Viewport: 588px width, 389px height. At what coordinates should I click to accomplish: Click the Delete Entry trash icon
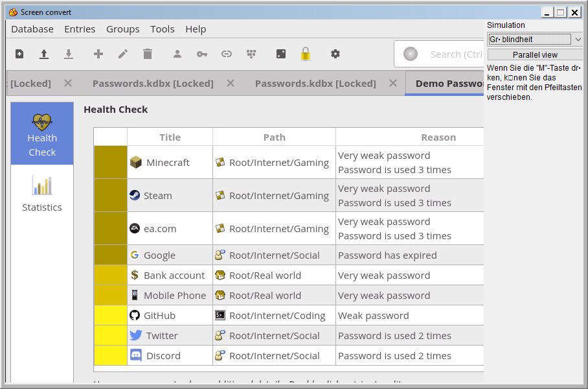tap(148, 54)
